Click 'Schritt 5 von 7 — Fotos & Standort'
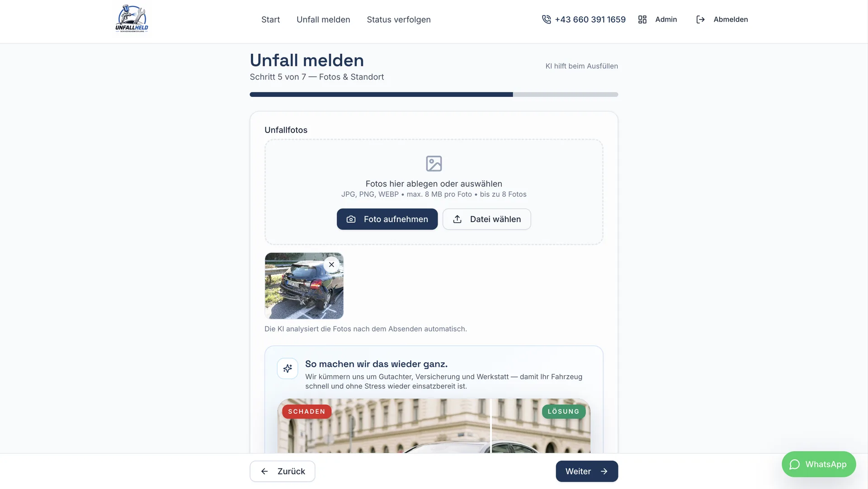868x489 pixels. 316,77
